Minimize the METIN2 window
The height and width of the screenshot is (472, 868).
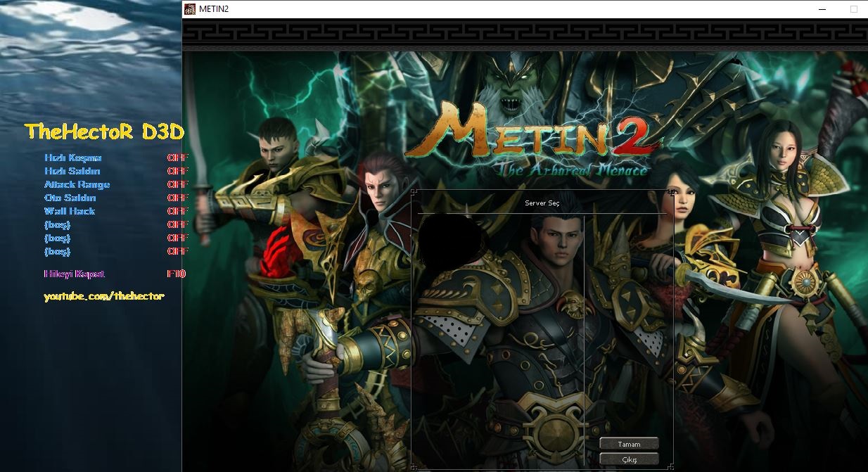[822, 9]
